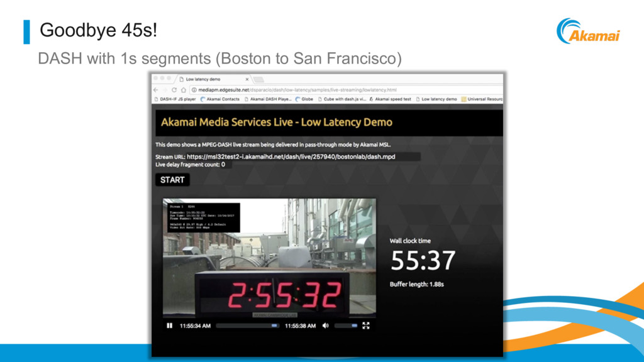Click the Stream URL input field
The width and height of the screenshot is (644, 362).
click(x=303, y=156)
